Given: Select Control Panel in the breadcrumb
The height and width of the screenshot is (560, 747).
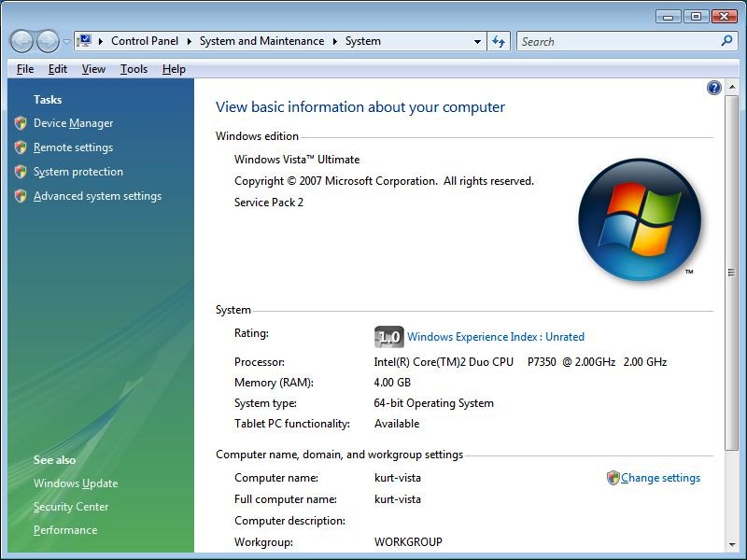Looking at the screenshot, I should pos(145,41).
